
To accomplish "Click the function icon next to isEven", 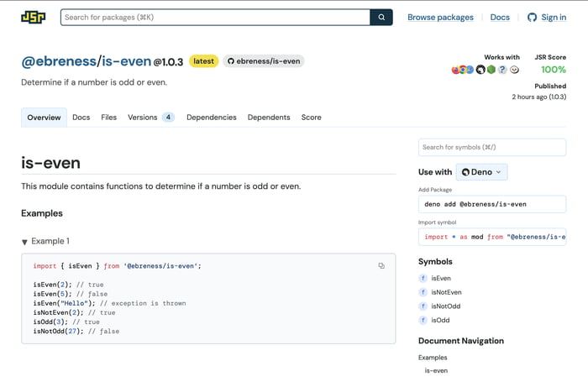I will pos(423,278).
